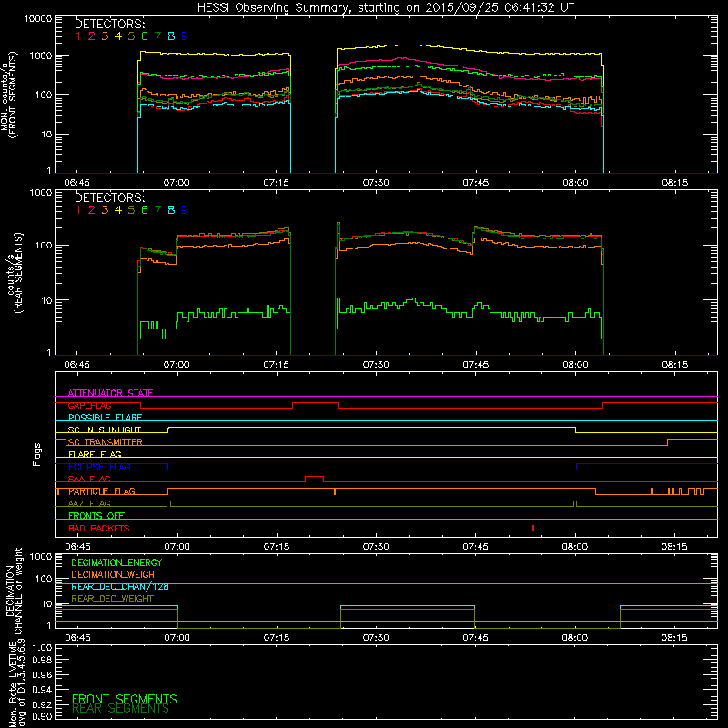
Task: Click the 07:00 tick below decimation panel
Action: tap(177, 638)
